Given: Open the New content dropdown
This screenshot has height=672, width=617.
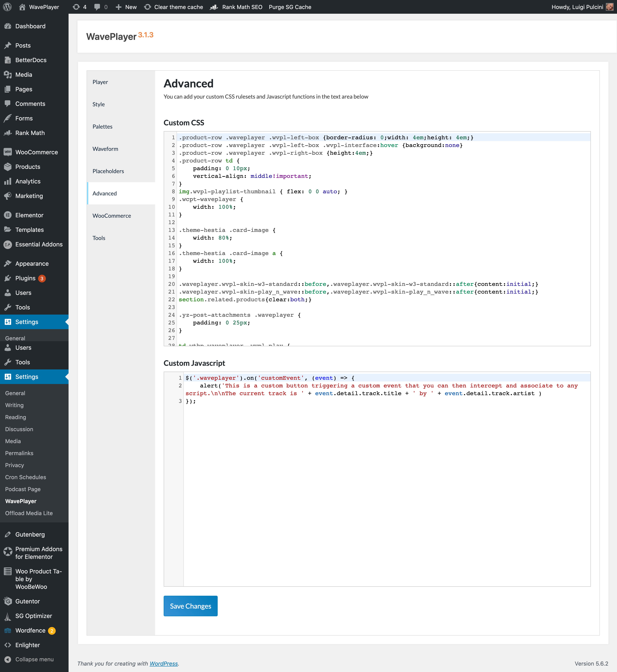Looking at the screenshot, I should pos(127,7).
